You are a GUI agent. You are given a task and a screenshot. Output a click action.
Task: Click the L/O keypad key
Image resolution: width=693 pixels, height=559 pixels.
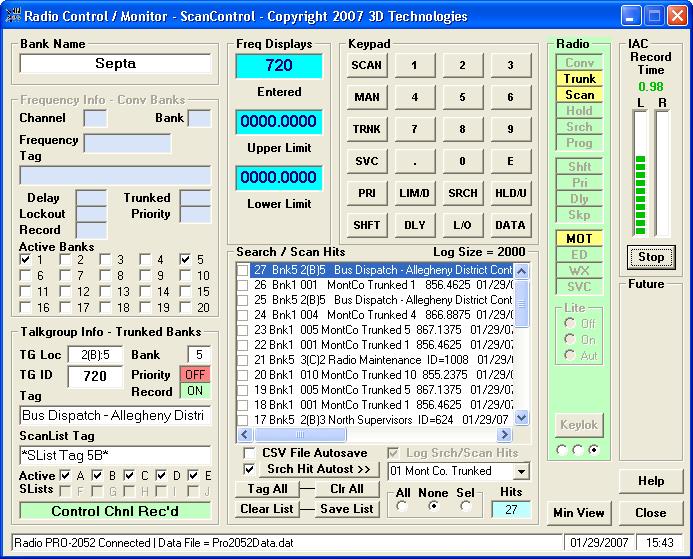click(462, 225)
